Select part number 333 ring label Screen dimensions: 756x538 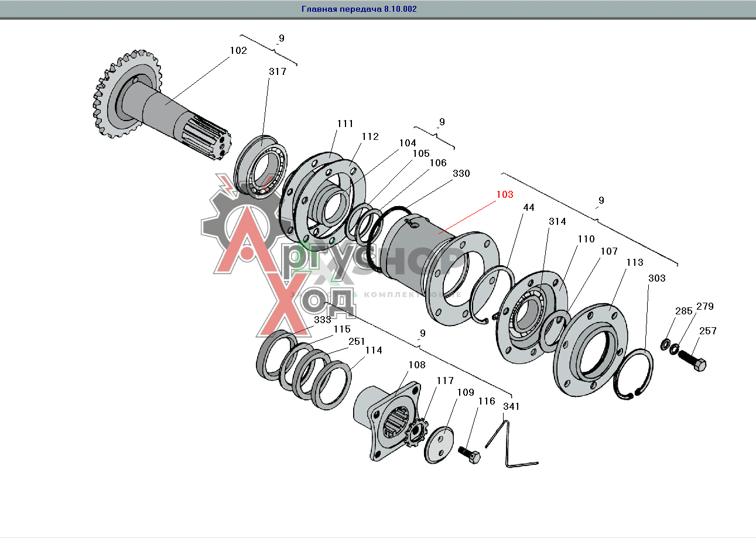tap(322, 320)
